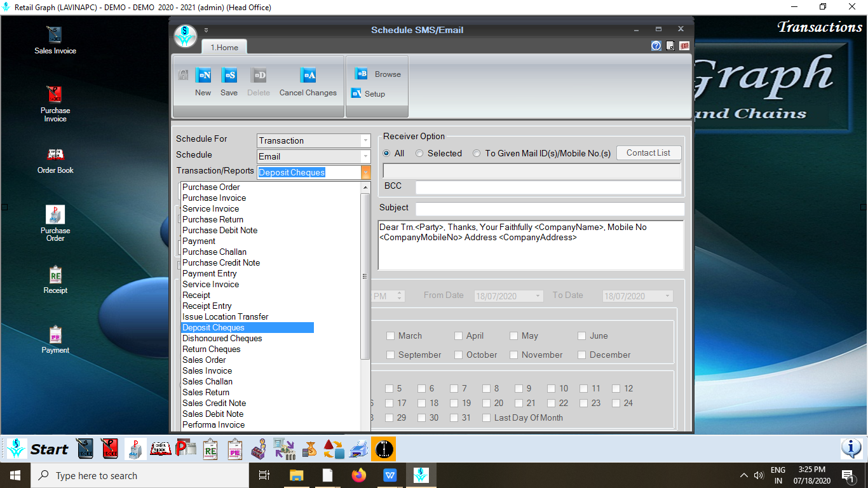Tick the March checkbox
The height and width of the screenshot is (488, 868).
[x=390, y=335]
